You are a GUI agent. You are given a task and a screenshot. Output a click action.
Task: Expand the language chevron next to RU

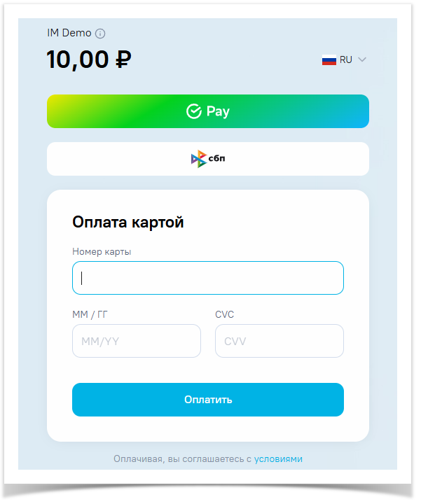point(362,60)
